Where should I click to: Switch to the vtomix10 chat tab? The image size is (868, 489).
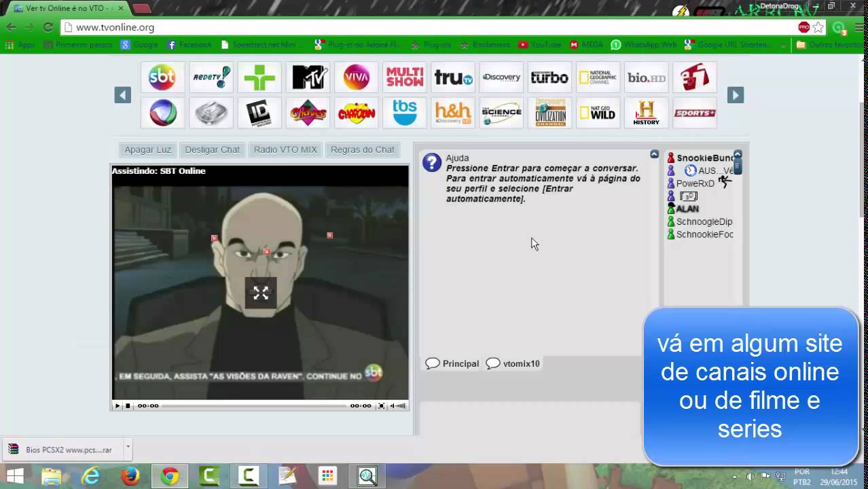click(x=513, y=363)
